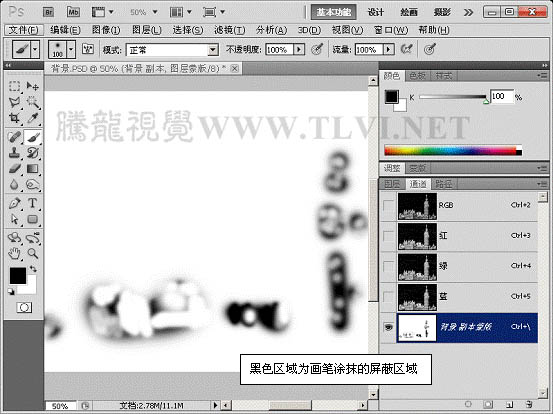
Task: Delete current channel with trash icon
Action: [x=528, y=404]
